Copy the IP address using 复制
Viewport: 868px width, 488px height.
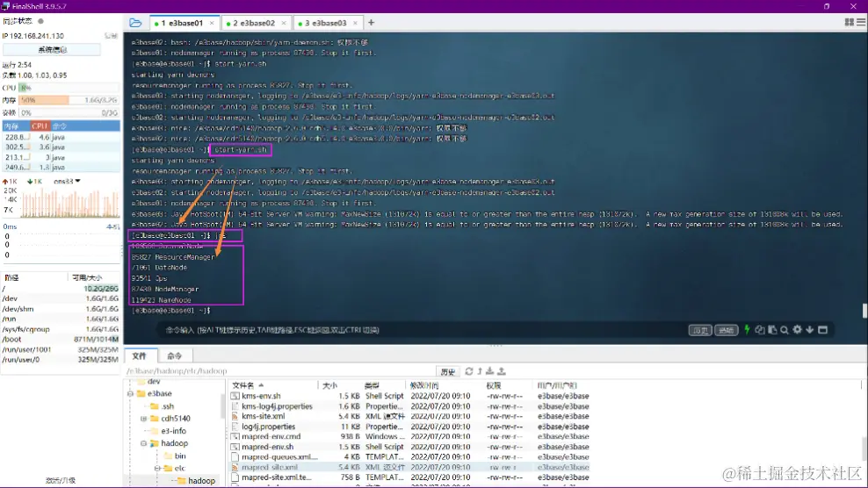click(x=112, y=36)
